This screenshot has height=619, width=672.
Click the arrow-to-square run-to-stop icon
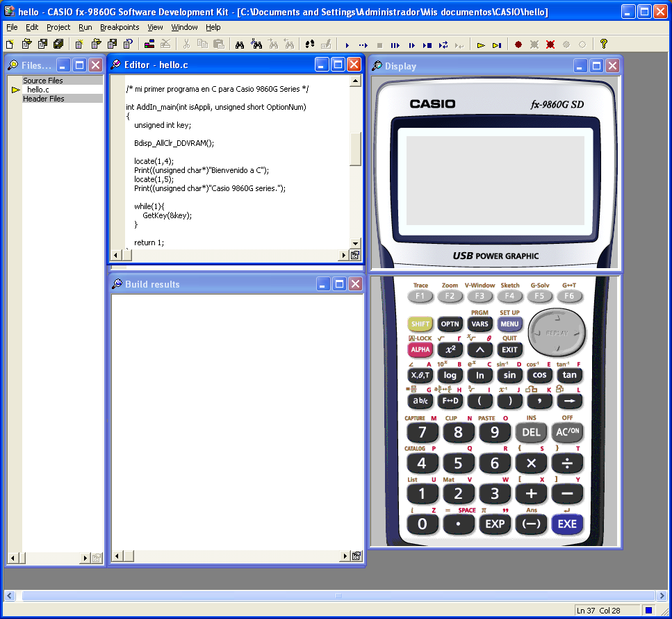(x=427, y=45)
